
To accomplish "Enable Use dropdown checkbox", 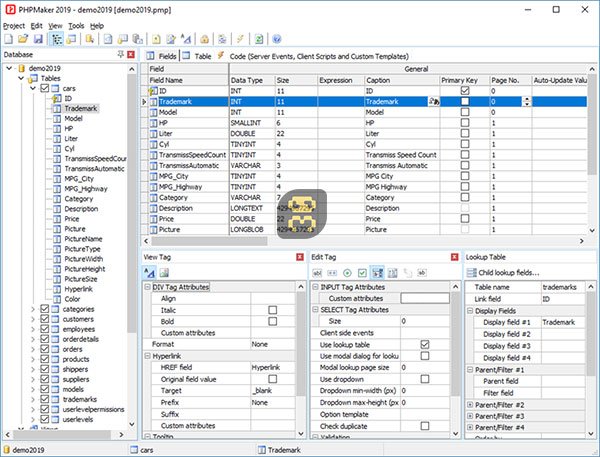I will tap(425, 379).
